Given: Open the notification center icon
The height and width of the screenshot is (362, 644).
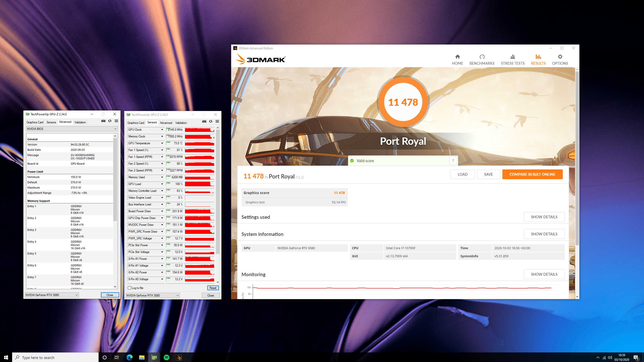Looking at the screenshot, I should tap(636, 357).
